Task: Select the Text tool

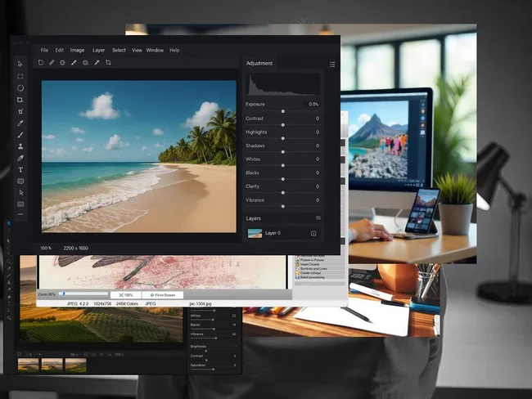Action: point(20,170)
